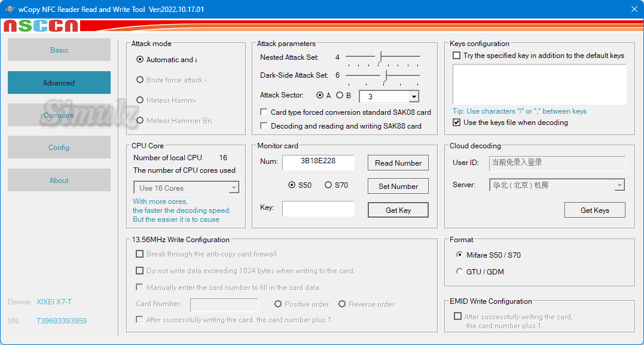Screen dimensions: 644x345
Task: Select Attack Sector key A
Action: point(320,95)
